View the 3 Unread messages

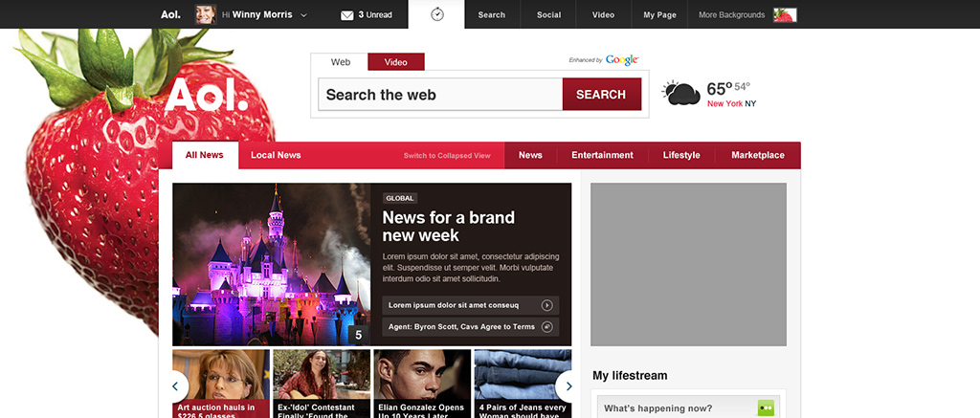(x=375, y=15)
